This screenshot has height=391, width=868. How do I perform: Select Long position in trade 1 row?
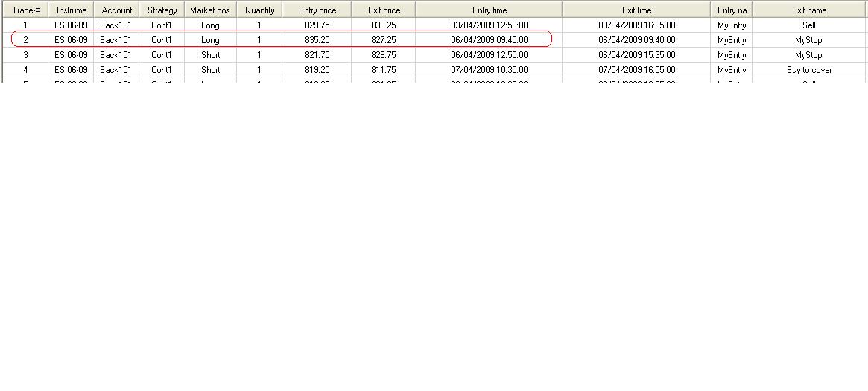(x=210, y=25)
